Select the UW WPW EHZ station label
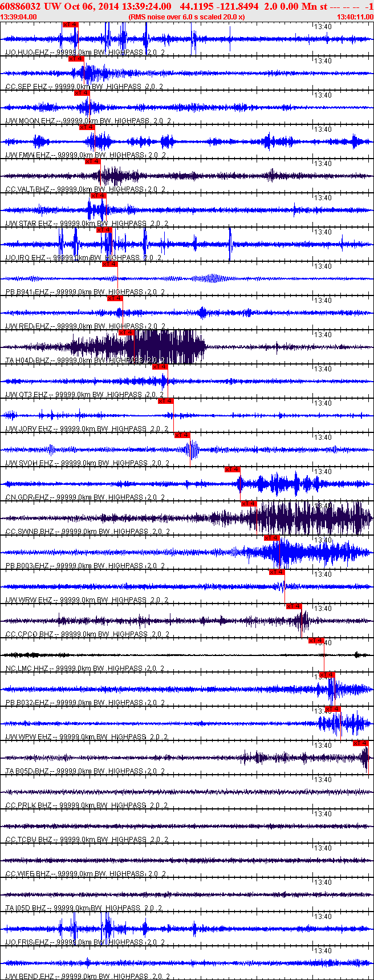 [x=87, y=736]
